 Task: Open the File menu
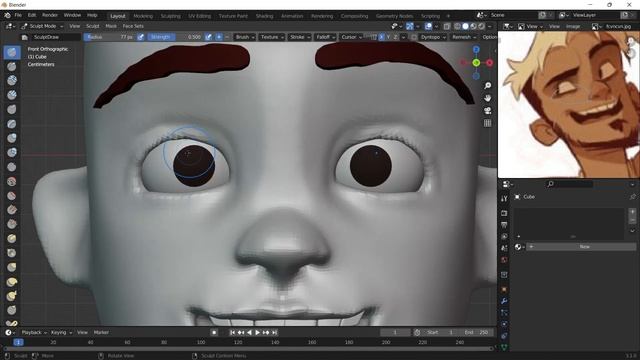pos(18,15)
